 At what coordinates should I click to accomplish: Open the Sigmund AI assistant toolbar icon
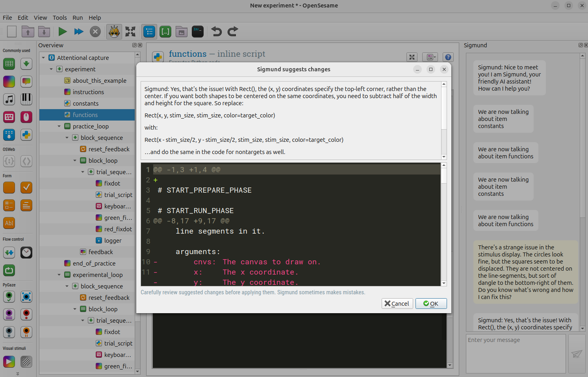[x=114, y=32]
